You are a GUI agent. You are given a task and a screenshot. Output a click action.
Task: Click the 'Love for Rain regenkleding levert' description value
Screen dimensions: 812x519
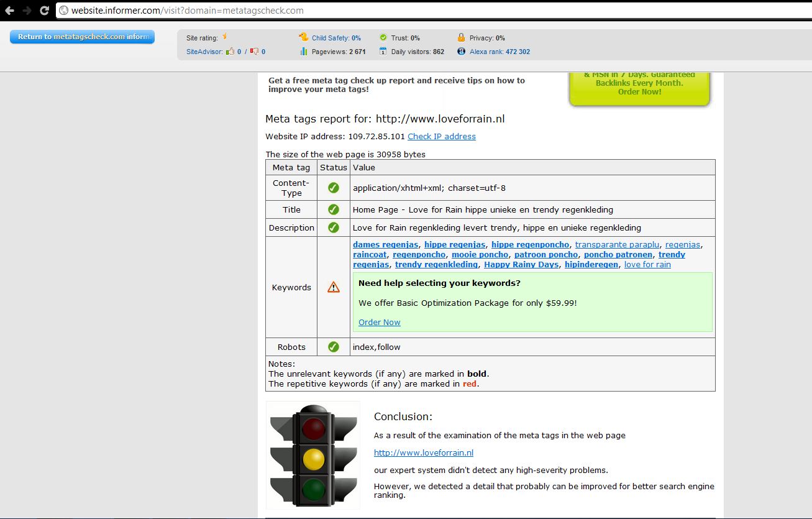(497, 227)
